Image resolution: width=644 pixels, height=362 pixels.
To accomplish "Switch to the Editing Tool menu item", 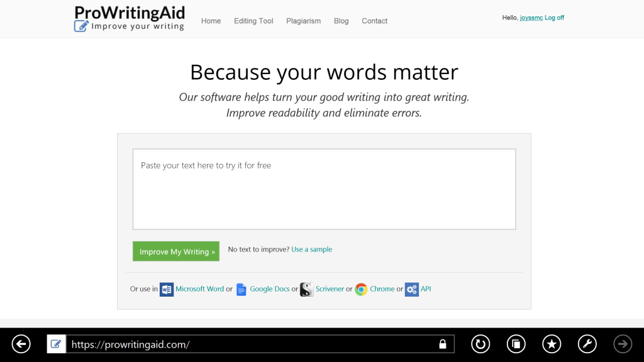I will 253,21.
